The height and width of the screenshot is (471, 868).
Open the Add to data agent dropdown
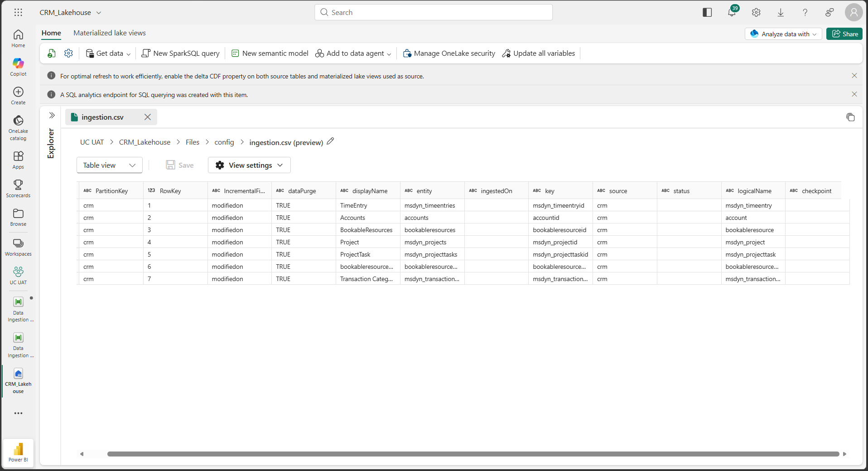point(353,53)
